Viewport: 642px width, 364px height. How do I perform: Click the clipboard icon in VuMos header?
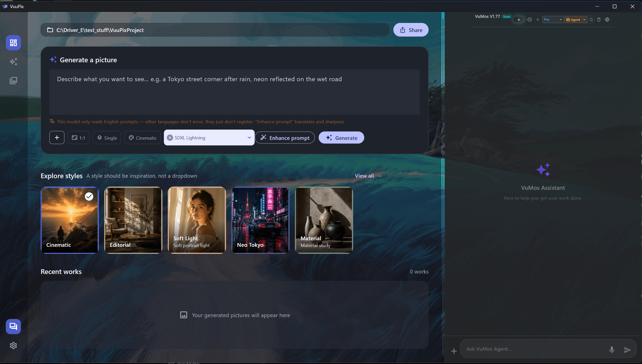click(591, 20)
